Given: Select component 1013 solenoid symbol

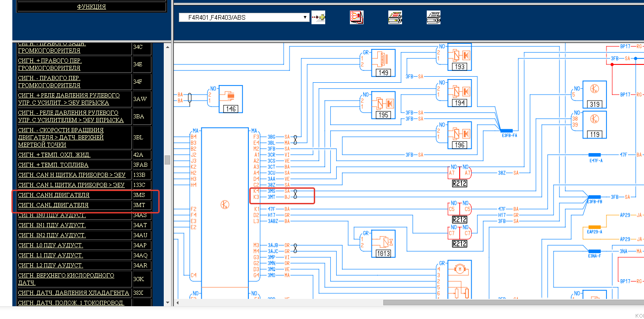Looking at the screenshot, I should [x=383, y=244].
